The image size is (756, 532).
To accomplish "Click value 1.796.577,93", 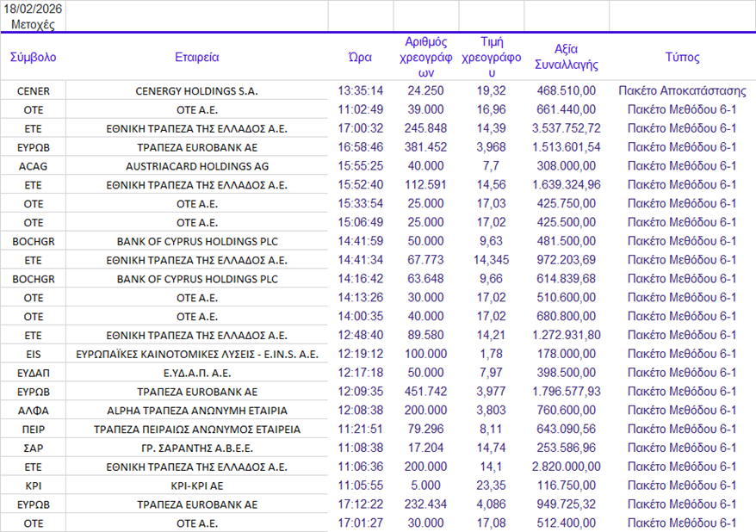I will 567,392.
